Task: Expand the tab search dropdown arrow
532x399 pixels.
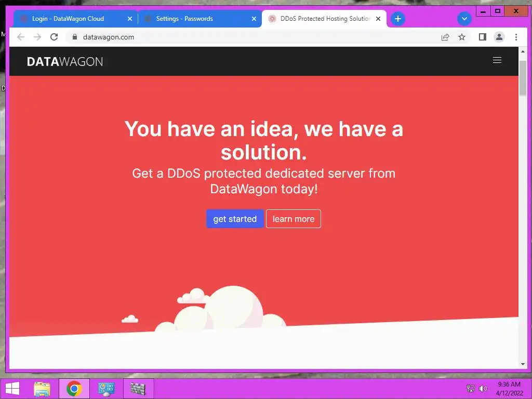Action: (x=464, y=19)
